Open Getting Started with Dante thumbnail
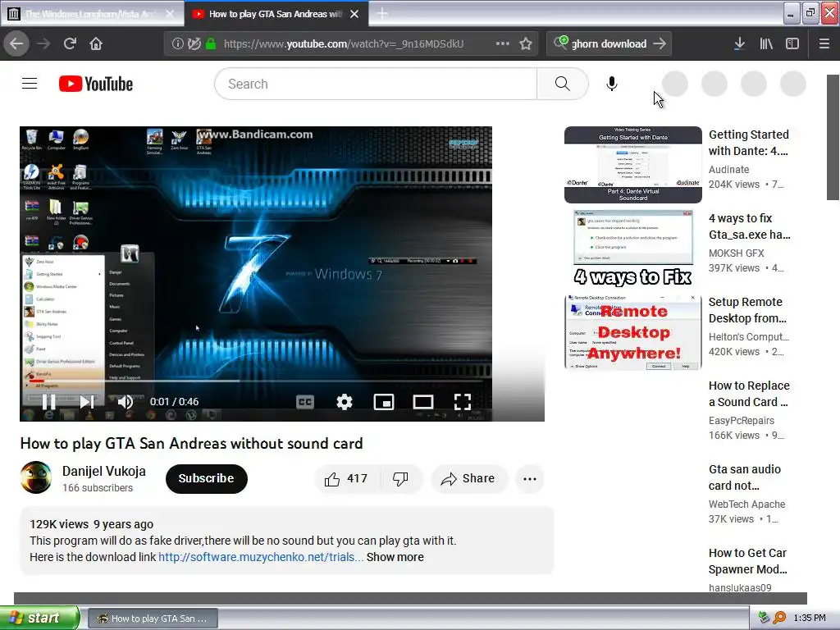 pos(633,165)
